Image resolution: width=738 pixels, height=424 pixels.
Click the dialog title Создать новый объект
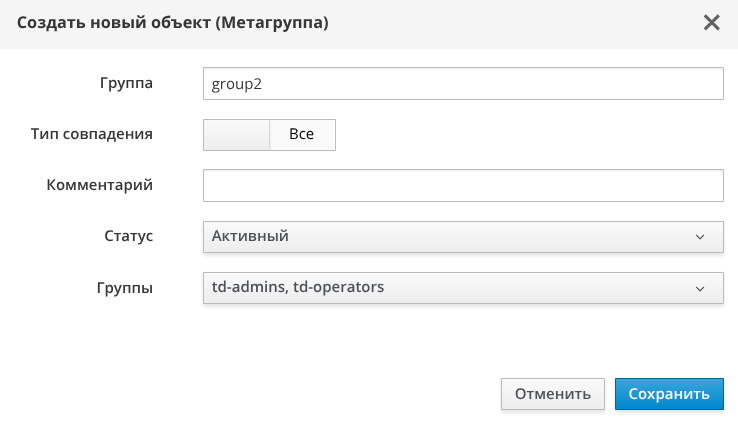pyautogui.click(x=171, y=22)
